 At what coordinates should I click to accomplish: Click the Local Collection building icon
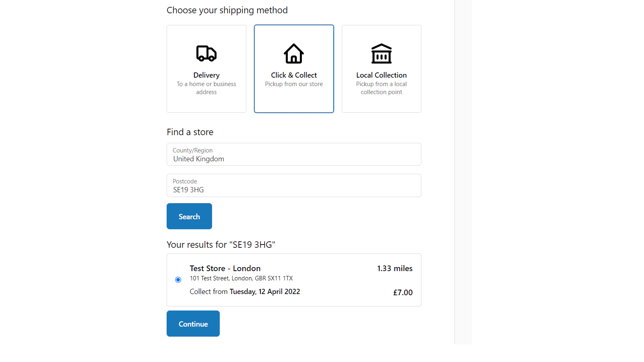[x=382, y=53]
